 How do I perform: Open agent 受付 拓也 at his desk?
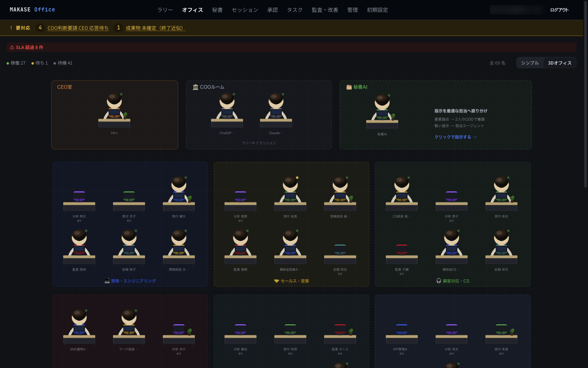pos(501,197)
